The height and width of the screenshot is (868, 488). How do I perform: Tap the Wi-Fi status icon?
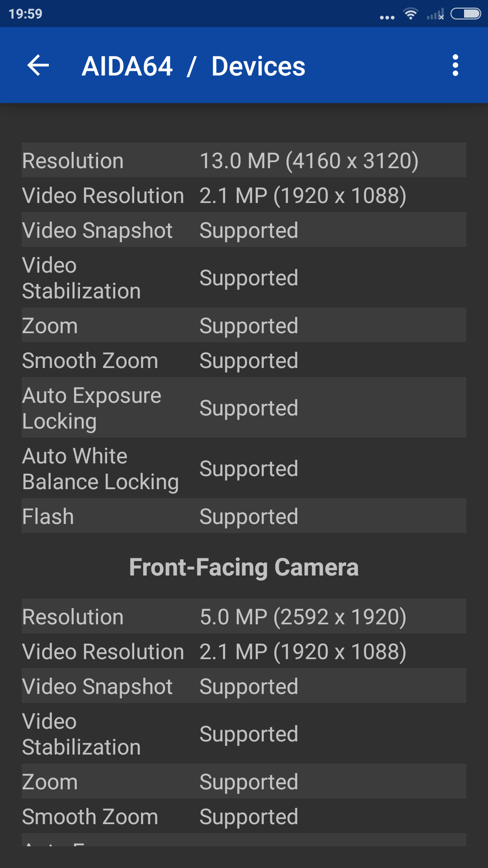[x=410, y=14]
